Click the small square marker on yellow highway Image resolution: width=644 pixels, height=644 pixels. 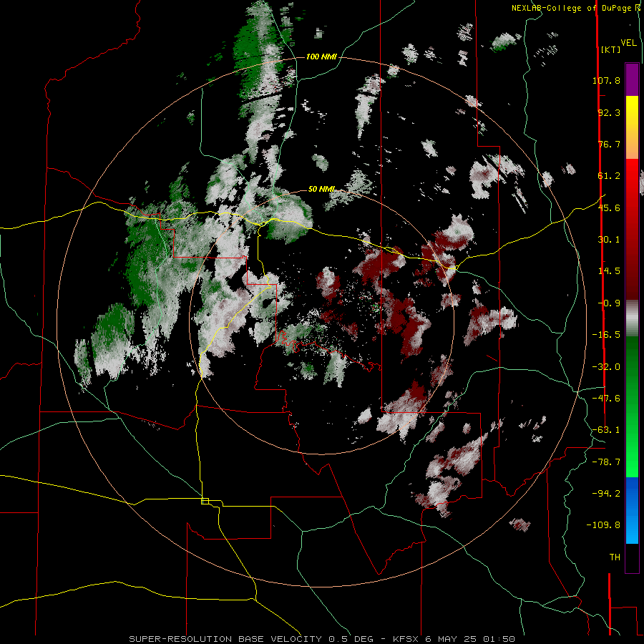tap(205, 501)
